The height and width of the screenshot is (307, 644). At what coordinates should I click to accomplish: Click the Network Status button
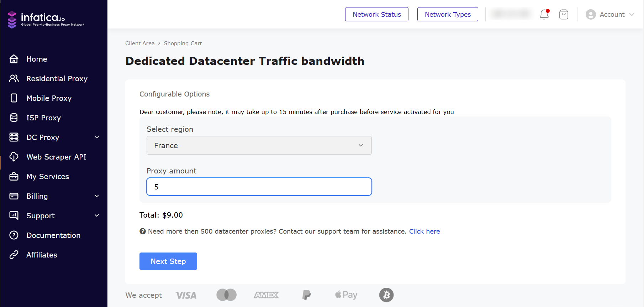tap(377, 14)
